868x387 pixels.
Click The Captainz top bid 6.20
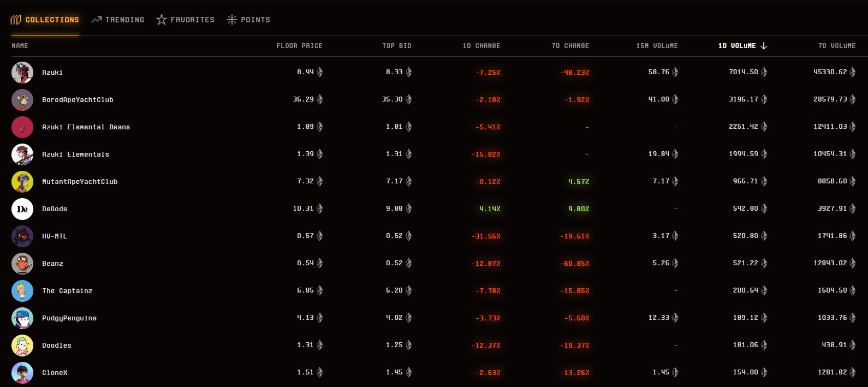pyautogui.click(x=394, y=290)
